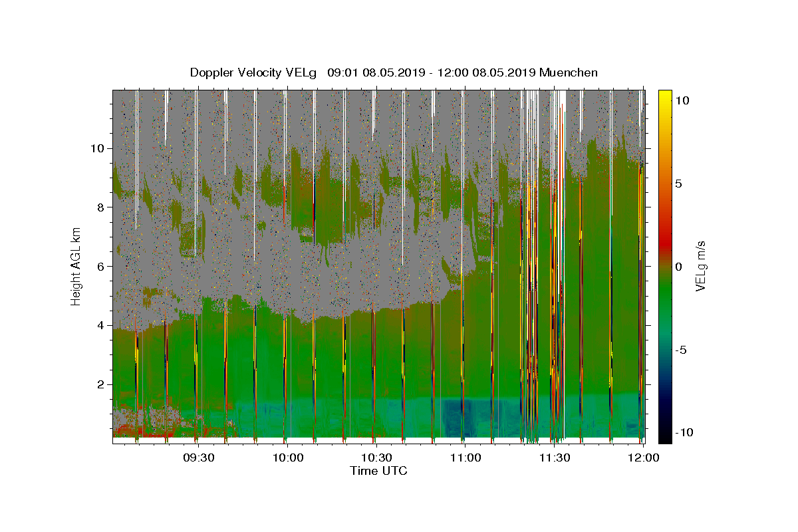Viewport: 798px width, 532px height.
Task: Click the plot title starting "Doppler Velocity VELg"
Action: coord(394,72)
